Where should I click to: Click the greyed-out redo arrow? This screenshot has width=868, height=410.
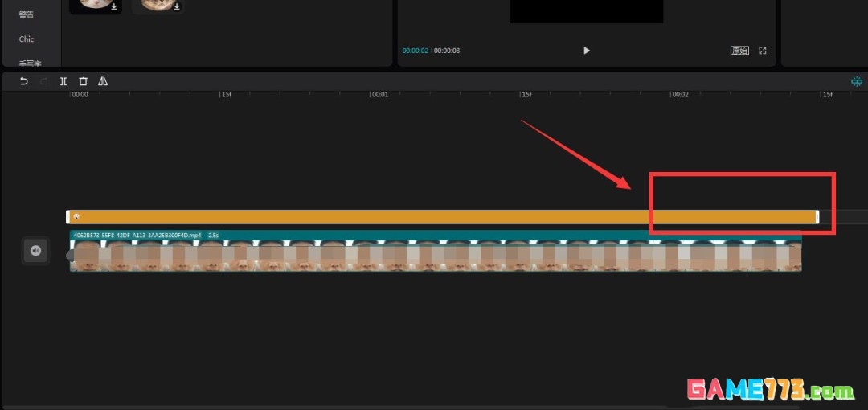pos(43,81)
